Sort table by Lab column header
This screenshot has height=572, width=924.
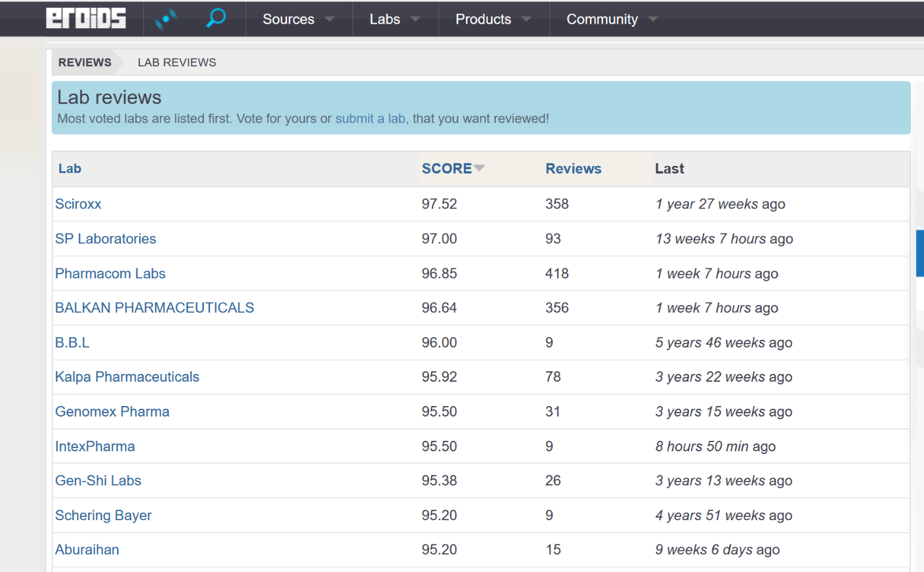click(x=70, y=169)
